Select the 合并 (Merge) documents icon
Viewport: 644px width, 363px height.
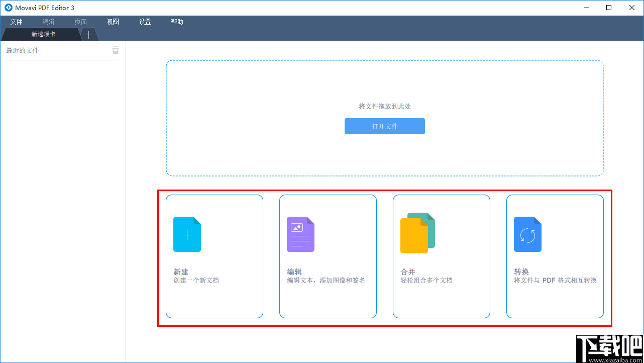(x=417, y=233)
